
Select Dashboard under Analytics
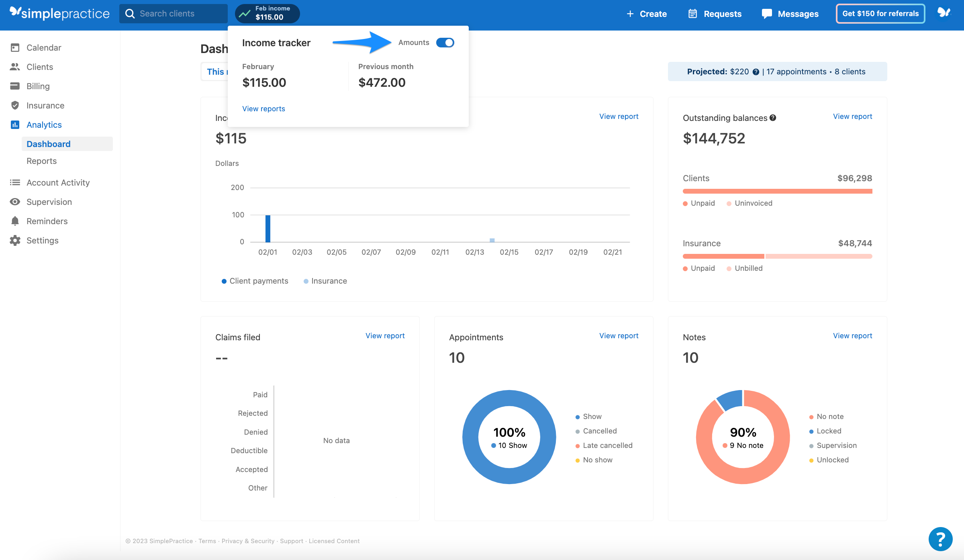coord(48,144)
